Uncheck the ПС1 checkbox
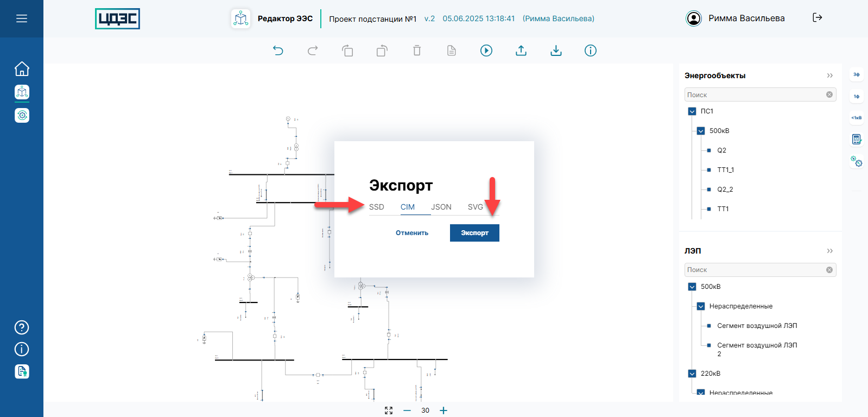The height and width of the screenshot is (417, 868). (692, 111)
